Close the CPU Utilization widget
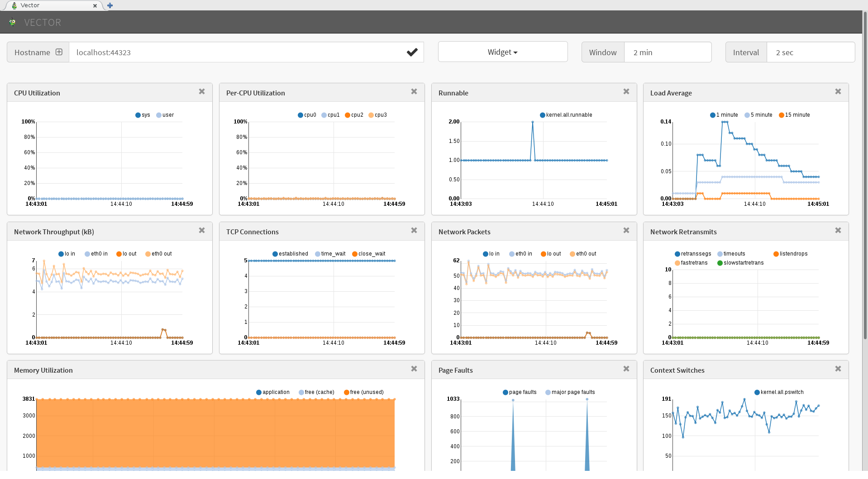Image resolution: width=868 pixels, height=479 pixels. pyautogui.click(x=202, y=92)
